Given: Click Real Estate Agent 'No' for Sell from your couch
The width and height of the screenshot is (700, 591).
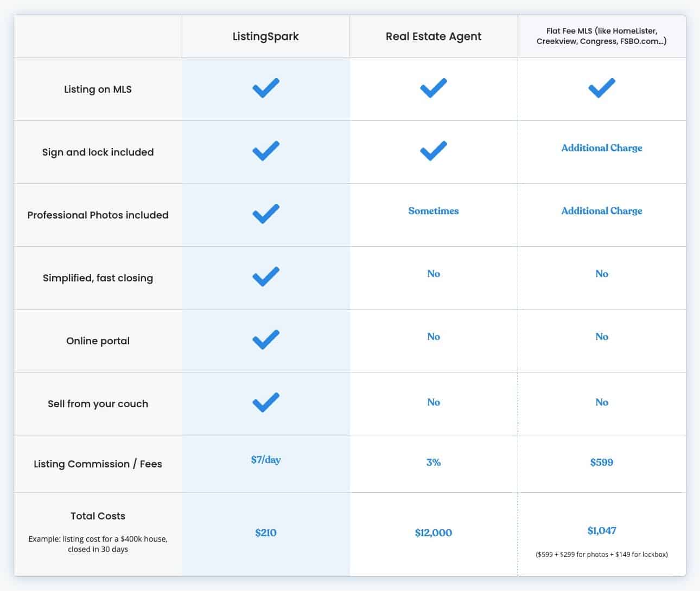Looking at the screenshot, I should (x=434, y=402).
